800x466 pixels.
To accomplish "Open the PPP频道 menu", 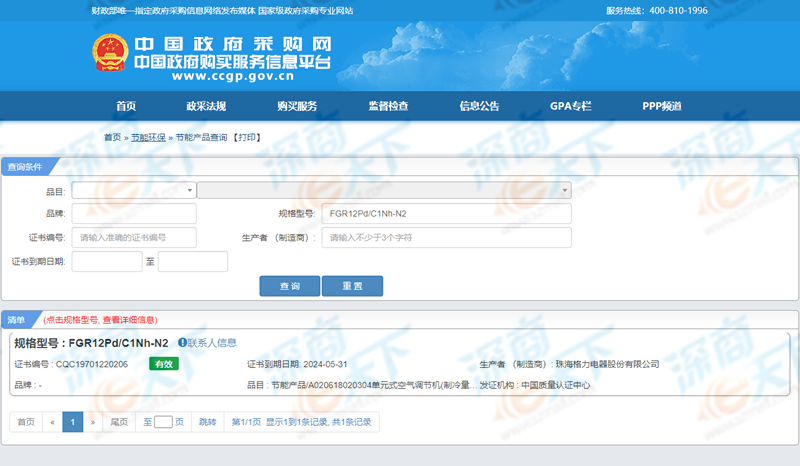I will pyautogui.click(x=662, y=106).
